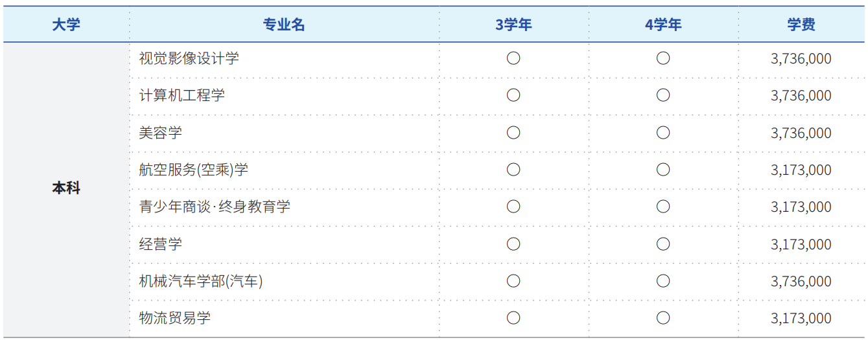Select the 3学年 circle for 计算机工程学
This screenshot has height=340, width=868.
coord(513,95)
